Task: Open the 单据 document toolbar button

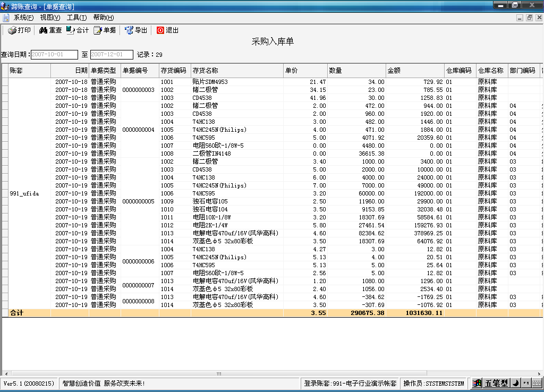Action: pyautogui.click(x=105, y=30)
